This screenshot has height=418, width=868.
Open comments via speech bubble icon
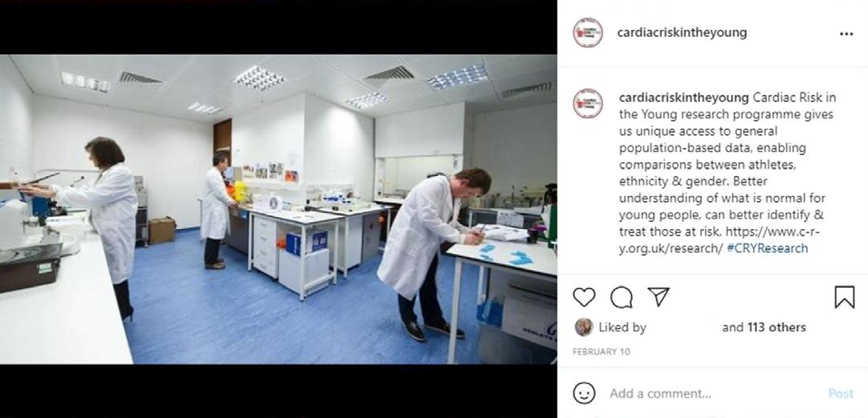pos(621,297)
